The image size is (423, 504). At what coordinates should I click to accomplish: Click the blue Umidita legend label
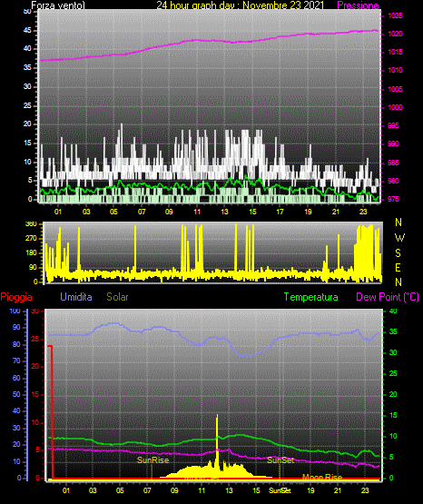point(76,297)
